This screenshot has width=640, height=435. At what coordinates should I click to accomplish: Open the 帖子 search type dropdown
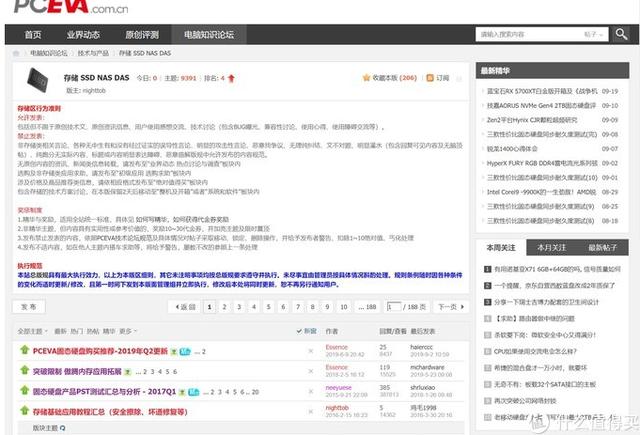pyautogui.click(x=593, y=35)
